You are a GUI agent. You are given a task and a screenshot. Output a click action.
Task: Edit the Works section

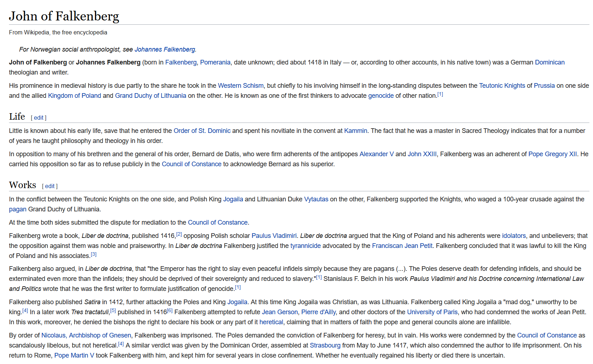50,186
